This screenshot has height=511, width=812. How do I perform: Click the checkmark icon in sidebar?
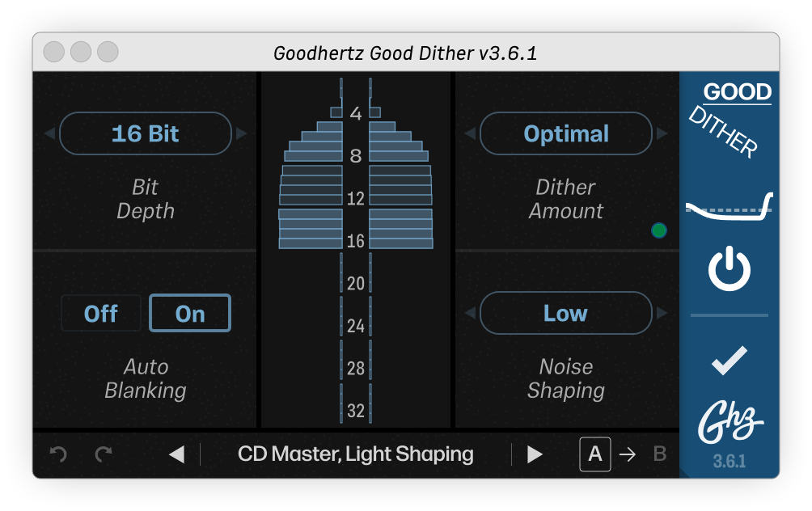click(x=730, y=360)
